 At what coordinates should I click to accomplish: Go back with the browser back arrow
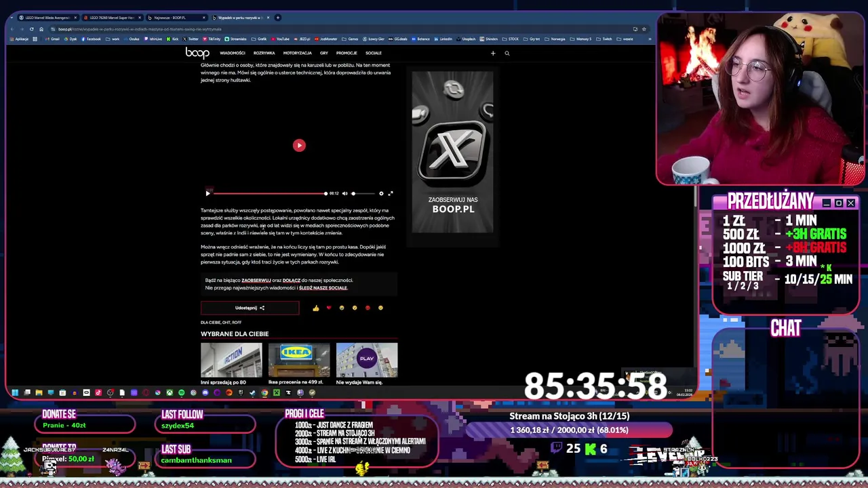[x=13, y=29]
